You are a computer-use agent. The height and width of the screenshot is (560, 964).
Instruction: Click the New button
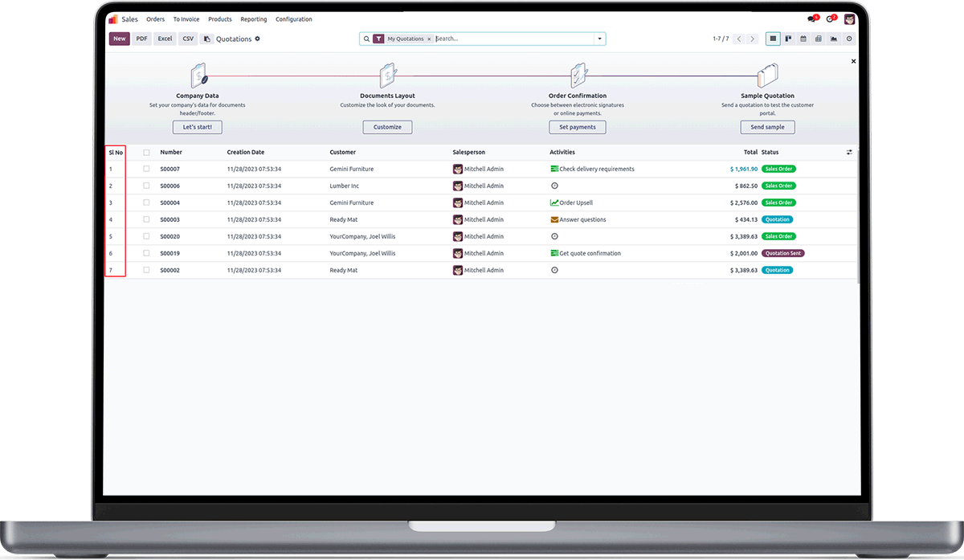[x=120, y=39]
